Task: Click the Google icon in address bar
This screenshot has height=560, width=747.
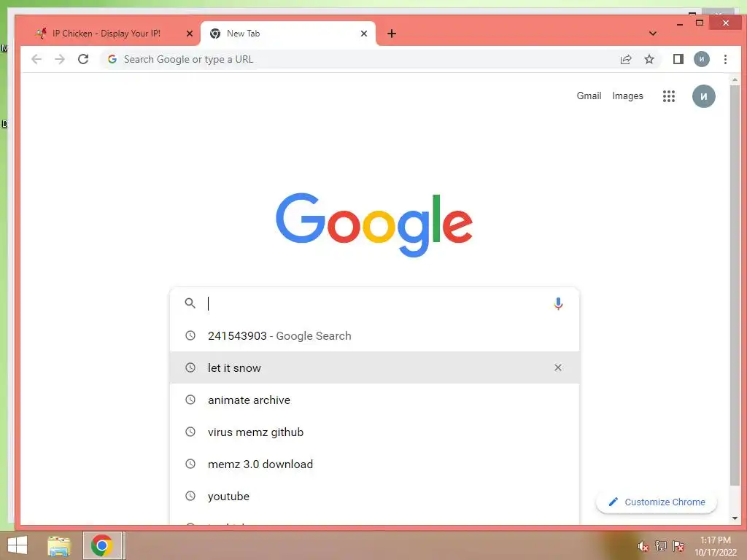Action: click(112, 59)
